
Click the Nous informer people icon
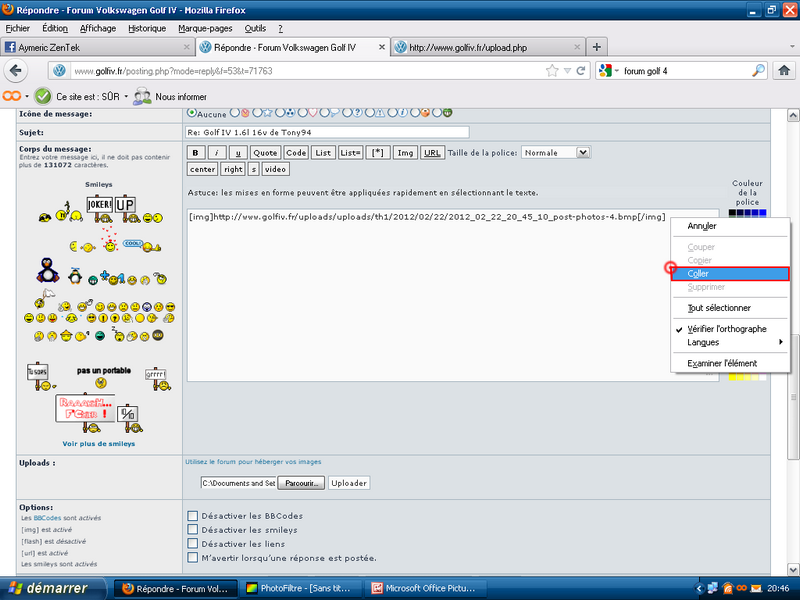pyautogui.click(x=142, y=96)
